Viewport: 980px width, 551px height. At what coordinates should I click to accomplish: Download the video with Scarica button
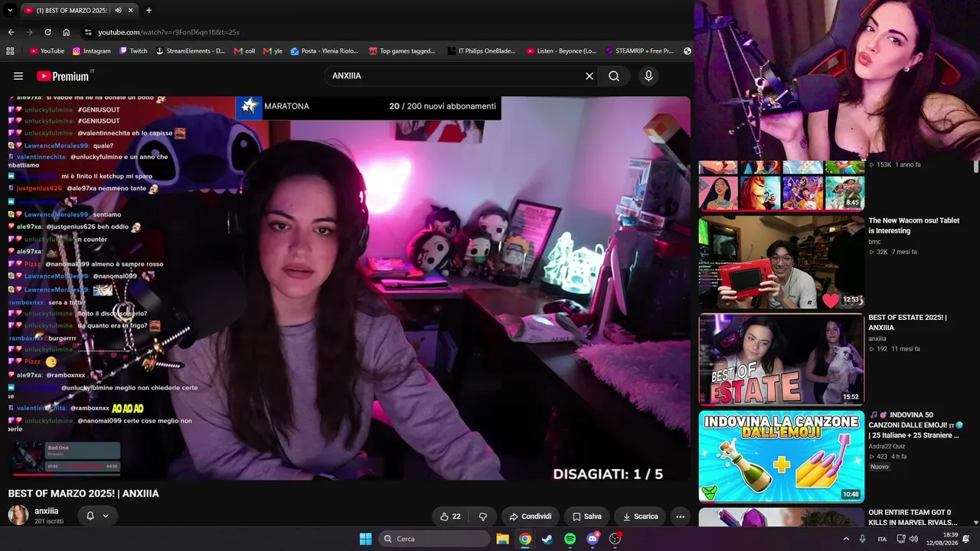[x=639, y=517]
